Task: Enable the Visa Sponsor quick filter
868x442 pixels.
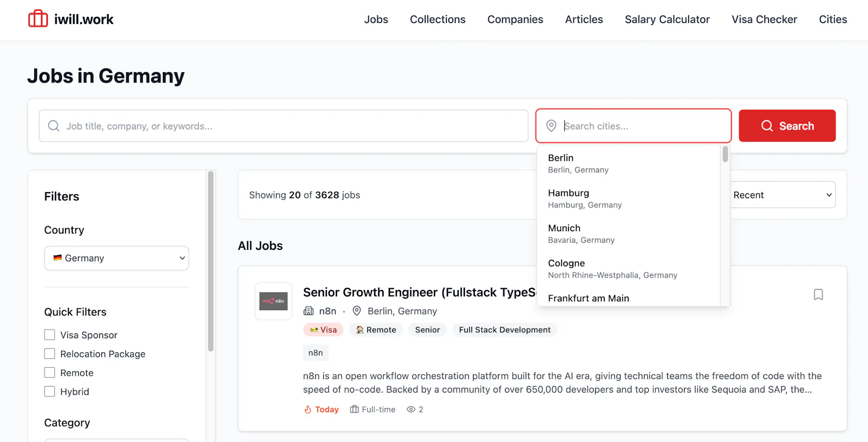Action: pos(49,335)
